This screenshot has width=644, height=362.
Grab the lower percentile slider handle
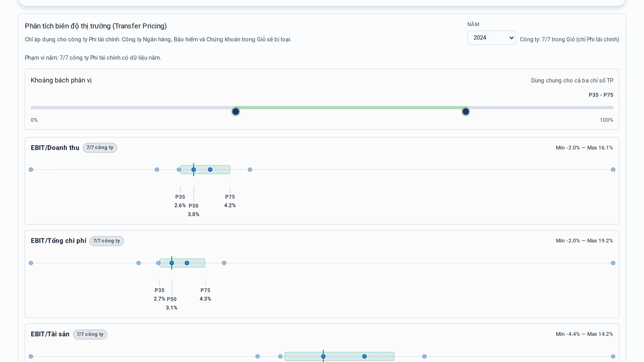(236, 112)
